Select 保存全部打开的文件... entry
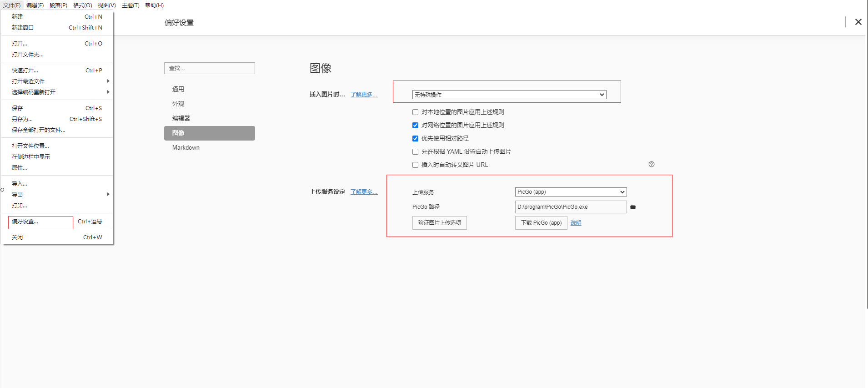This screenshot has width=868, height=388. coord(57,130)
